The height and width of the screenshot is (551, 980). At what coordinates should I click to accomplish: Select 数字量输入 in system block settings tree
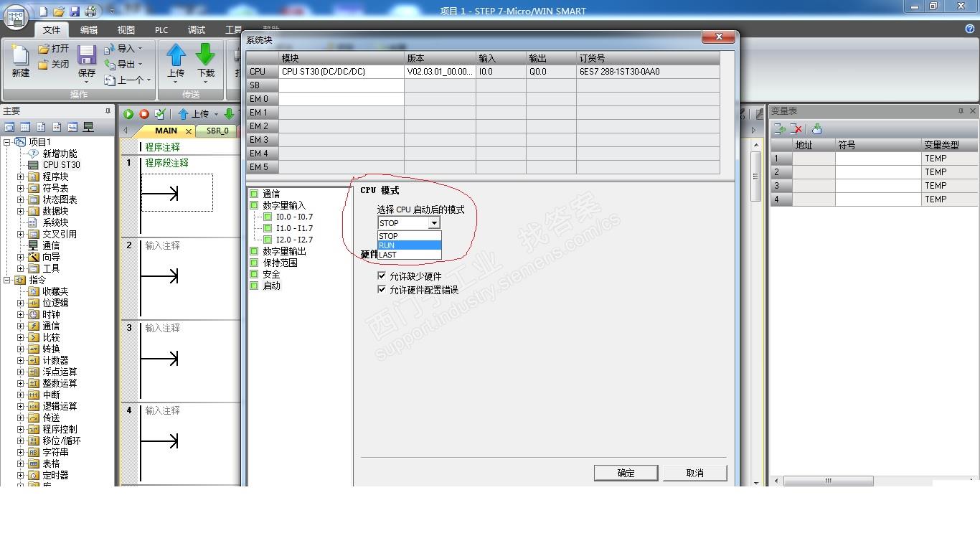coord(284,205)
